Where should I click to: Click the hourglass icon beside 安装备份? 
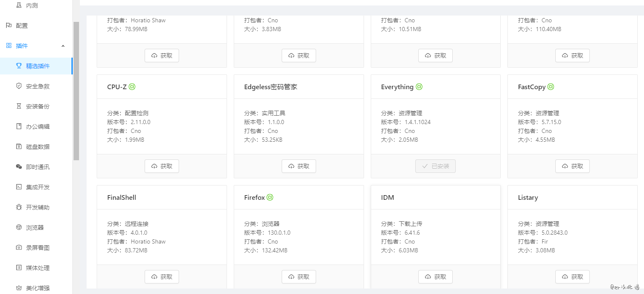(x=18, y=106)
